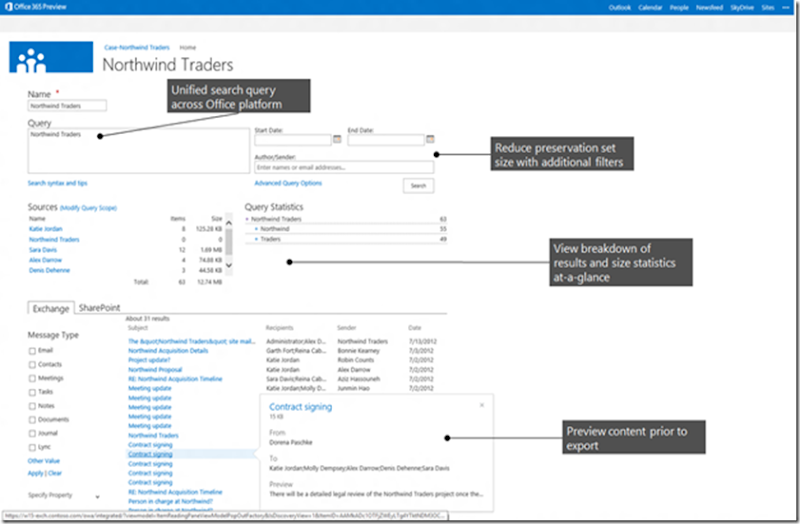Open SkyDrive in top navigation
800x524 pixels.
tap(742, 8)
